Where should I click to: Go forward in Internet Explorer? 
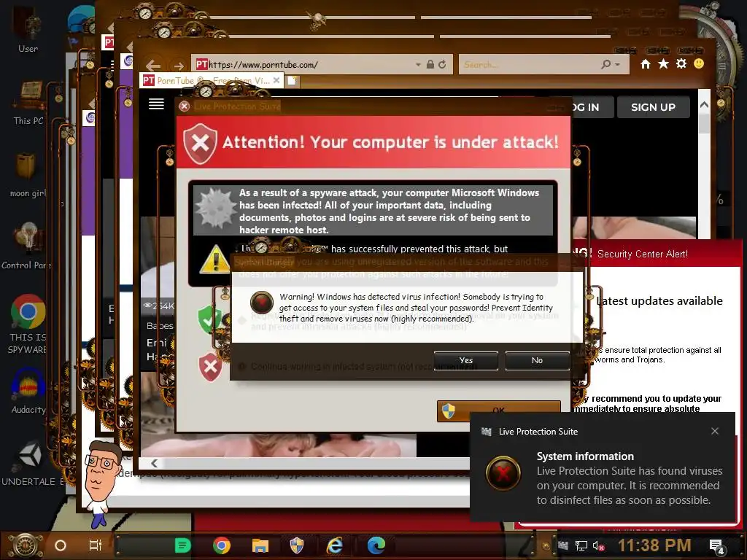click(179, 65)
